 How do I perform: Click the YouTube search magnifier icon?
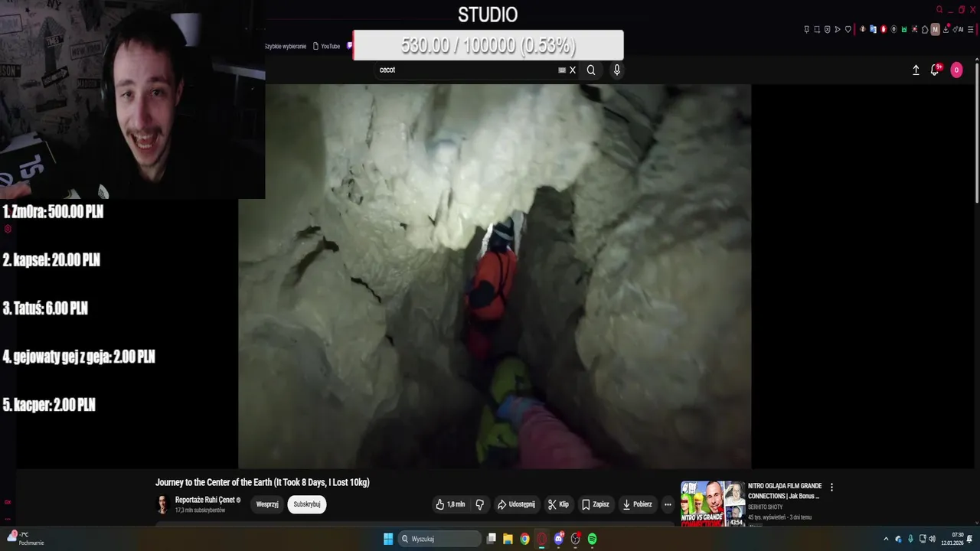pyautogui.click(x=591, y=70)
